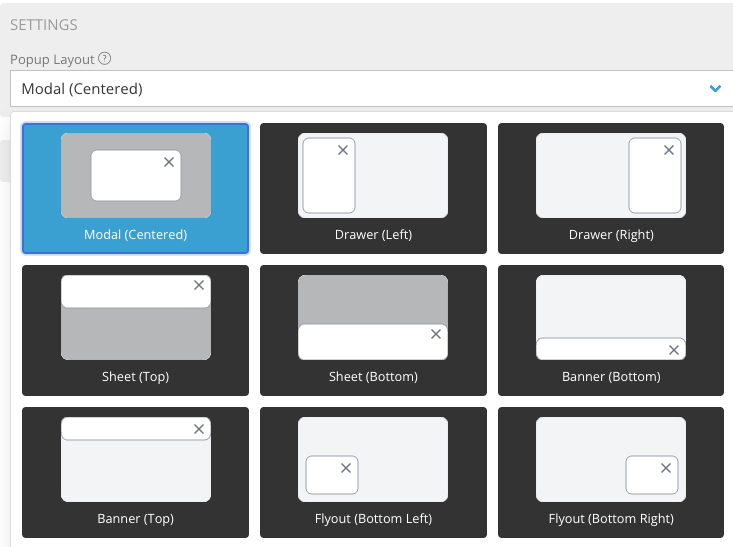Pick the Drawer (Right) layout icon
Image resolution: width=733 pixels, height=547 pixels.
pyautogui.click(x=611, y=175)
